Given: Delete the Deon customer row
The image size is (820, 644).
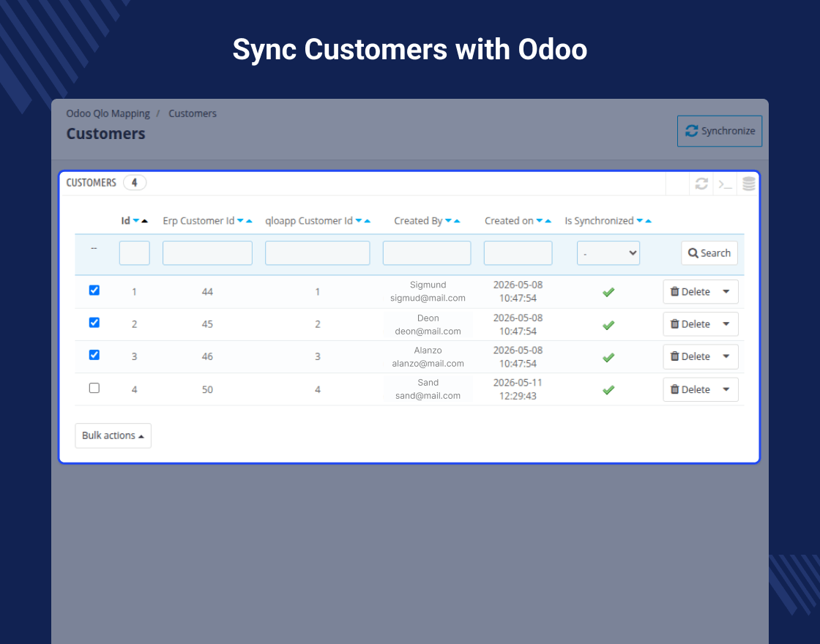Looking at the screenshot, I should pos(690,324).
